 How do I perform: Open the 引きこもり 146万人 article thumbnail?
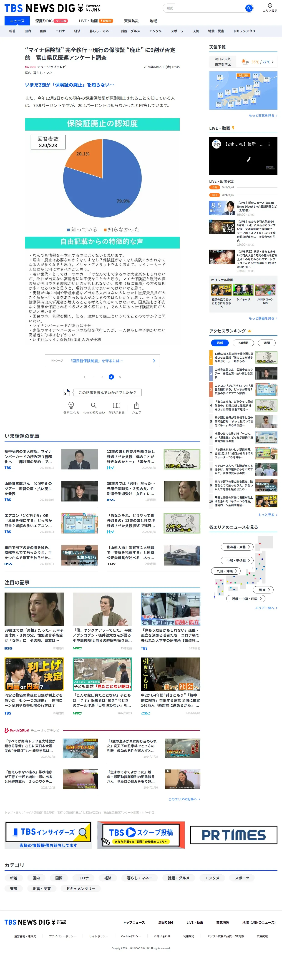tap(170, 674)
